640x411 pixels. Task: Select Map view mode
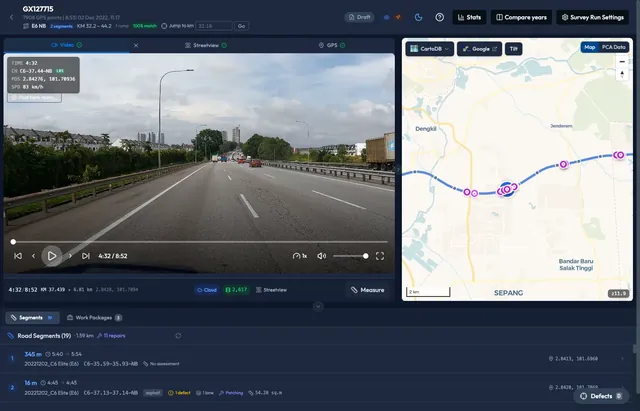(x=589, y=47)
